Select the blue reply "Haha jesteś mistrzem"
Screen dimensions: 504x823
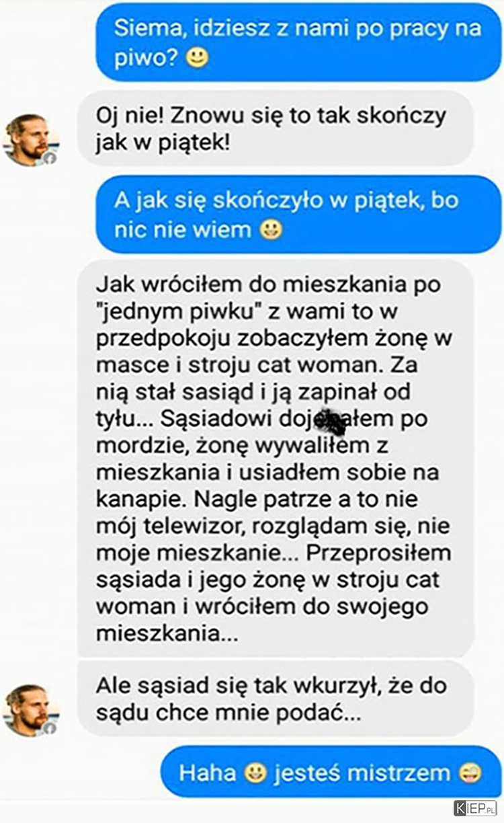pyautogui.click(x=331, y=773)
